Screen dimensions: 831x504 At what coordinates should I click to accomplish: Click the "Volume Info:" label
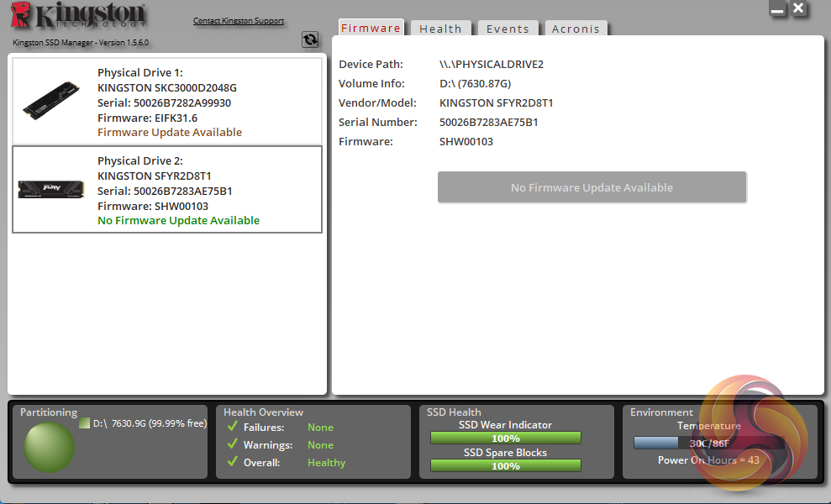371,83
